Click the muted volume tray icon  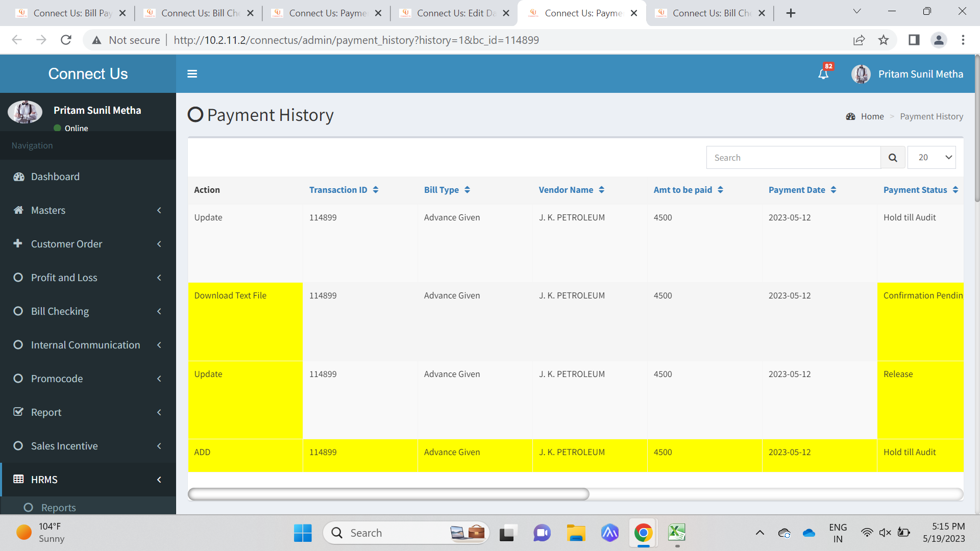click(885, 533)
